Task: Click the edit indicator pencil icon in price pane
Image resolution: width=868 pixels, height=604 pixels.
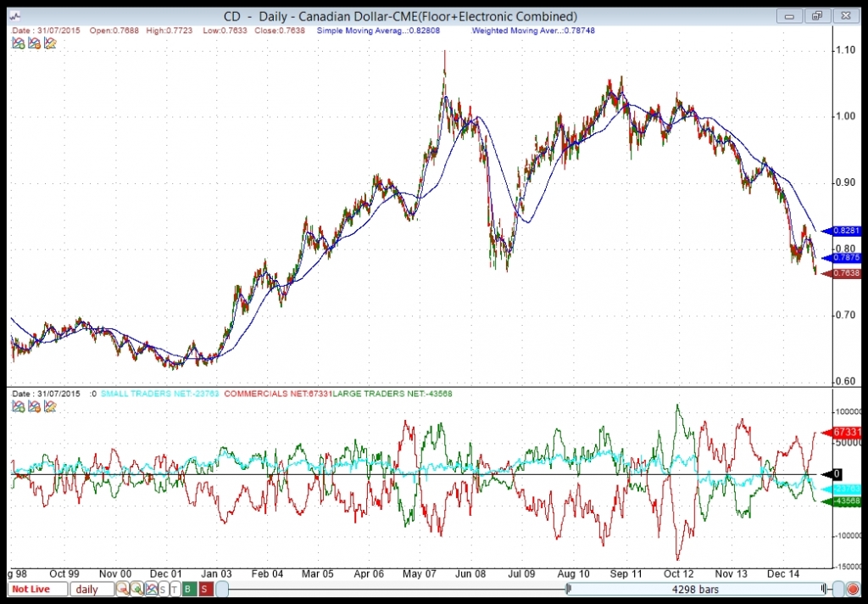Action: coord(50,43)
